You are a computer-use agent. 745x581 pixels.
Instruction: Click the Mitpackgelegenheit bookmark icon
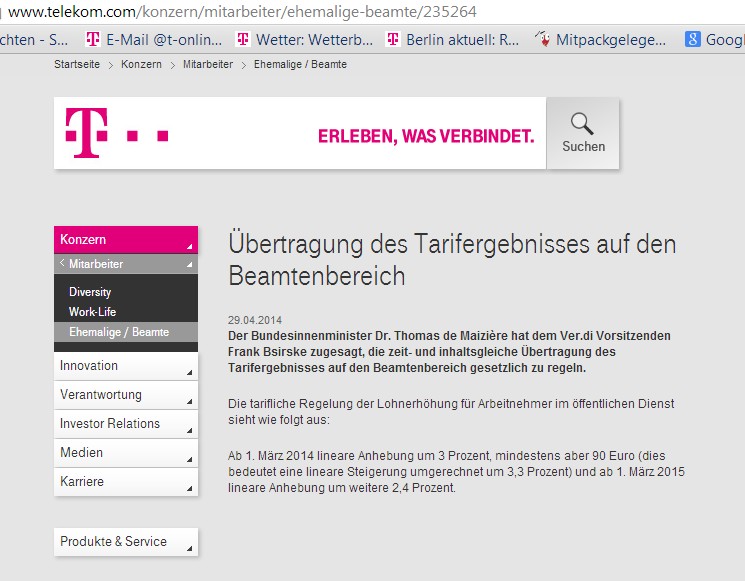[543, 40]
